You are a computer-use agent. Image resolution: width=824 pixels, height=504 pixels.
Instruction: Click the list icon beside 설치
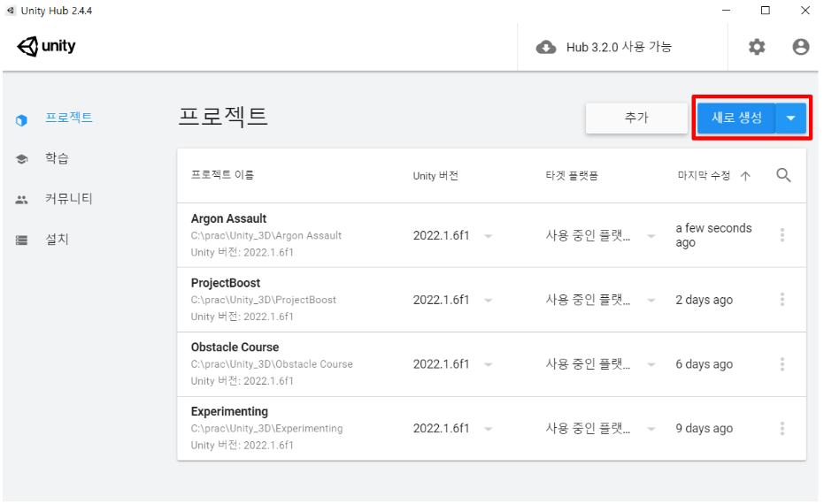(21, 240)
